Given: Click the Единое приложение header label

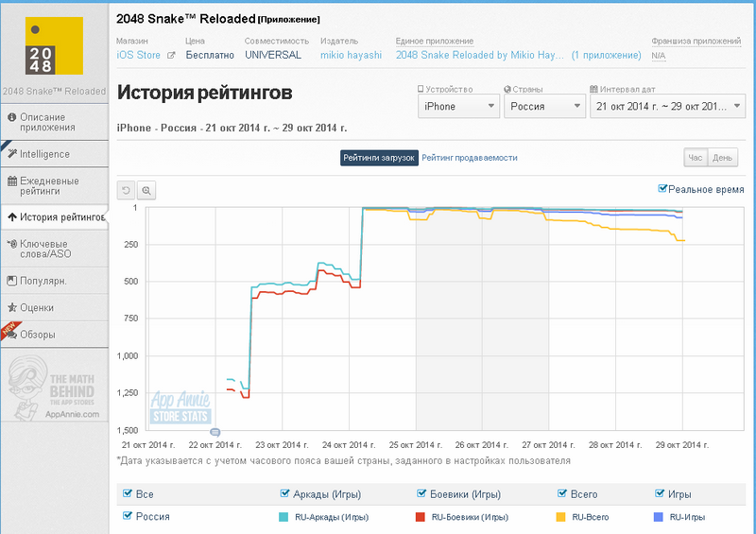Looking at the screenshot, I should [435, 41].
